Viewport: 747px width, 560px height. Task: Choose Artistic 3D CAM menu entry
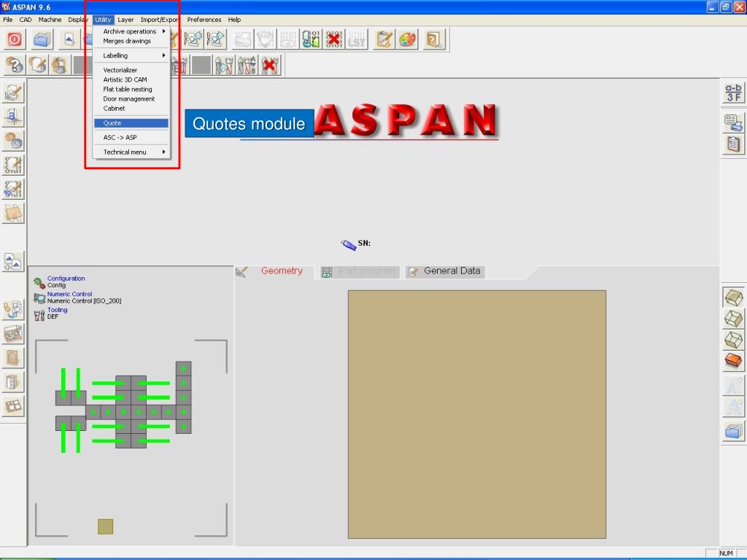click(131, 79)
